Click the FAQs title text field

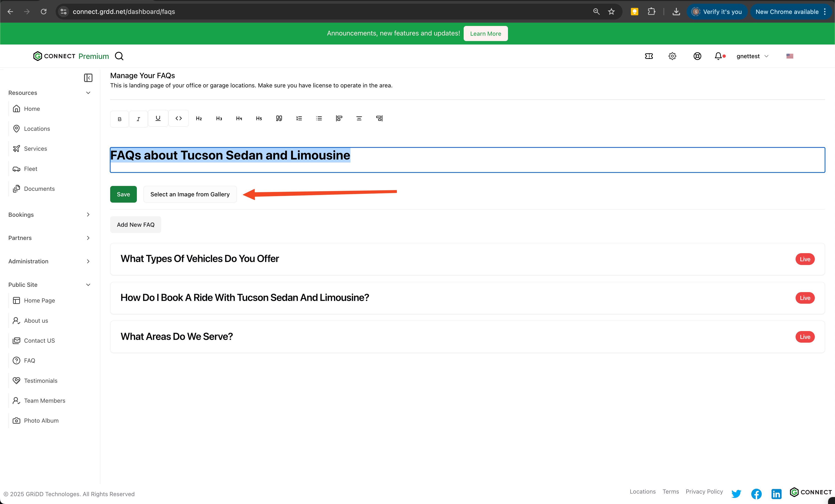coord(467,159)
